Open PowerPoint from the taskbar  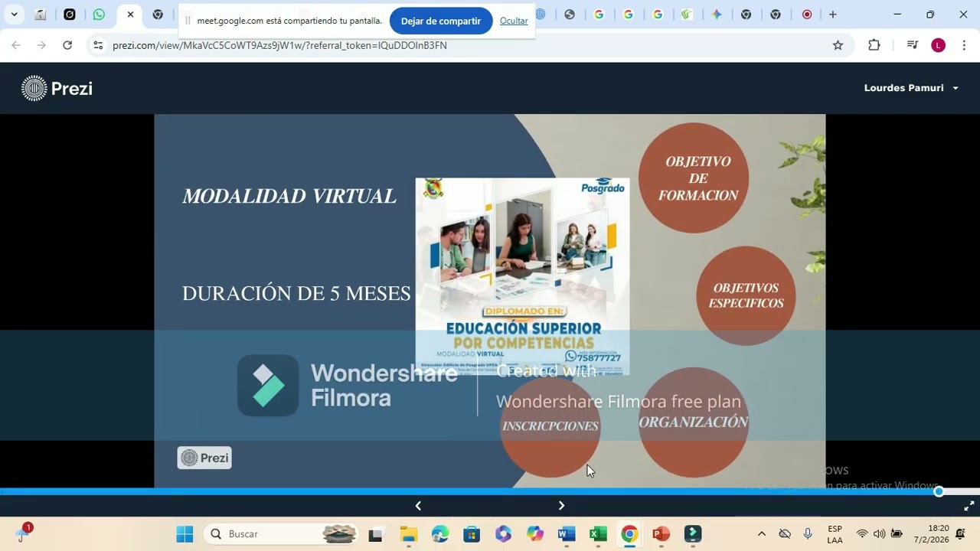pyautogui.click(x=661, y=534)
